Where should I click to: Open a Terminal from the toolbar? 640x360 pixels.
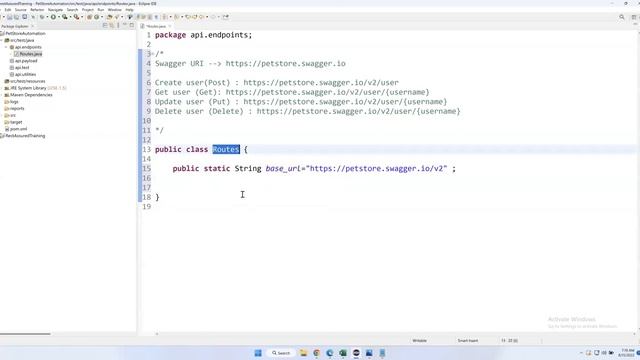[25, 17]
